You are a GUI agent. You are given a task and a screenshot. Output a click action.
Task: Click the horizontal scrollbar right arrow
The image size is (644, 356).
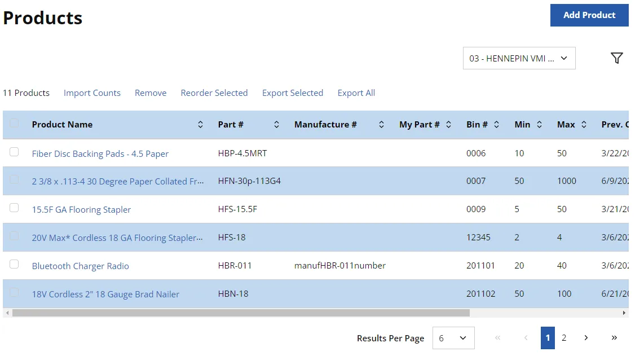(x=624, y=313)
